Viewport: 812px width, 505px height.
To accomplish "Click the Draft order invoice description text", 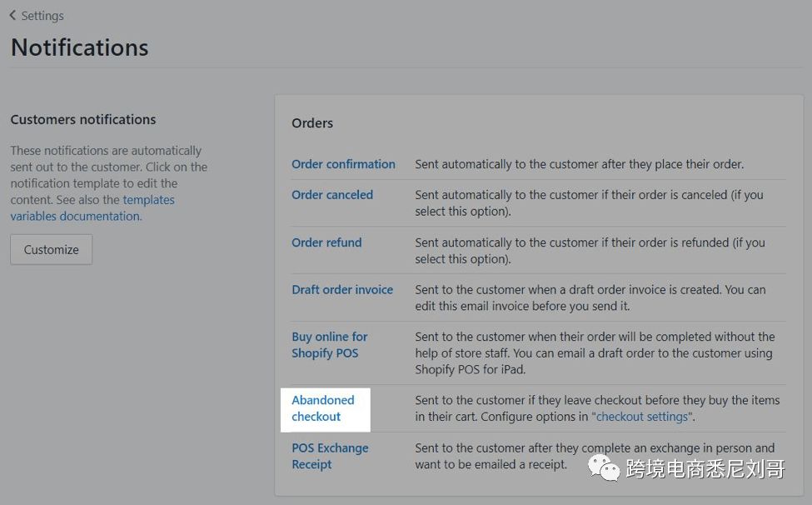I will [x=590, y=297].
